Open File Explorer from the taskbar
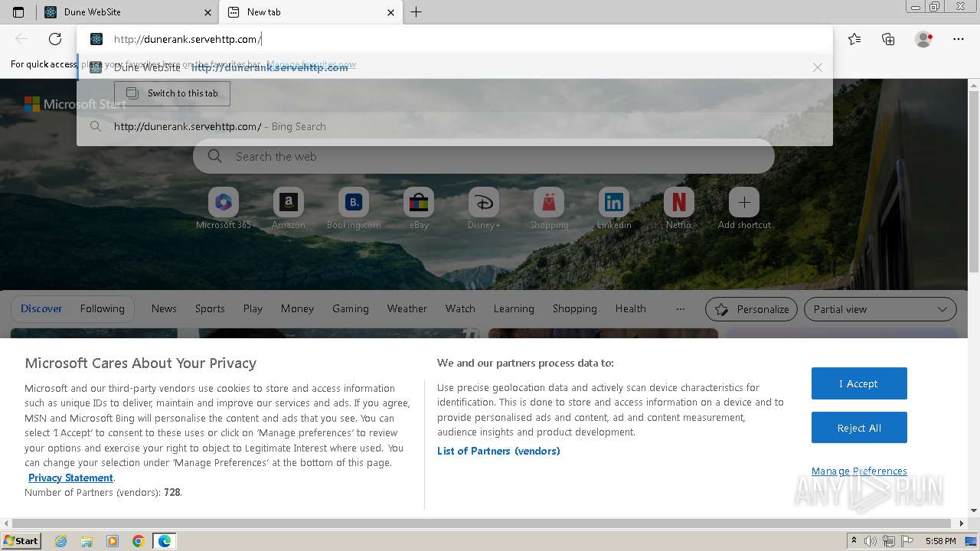The width and height of the screenshot is (980, 551). pos(87,541)
